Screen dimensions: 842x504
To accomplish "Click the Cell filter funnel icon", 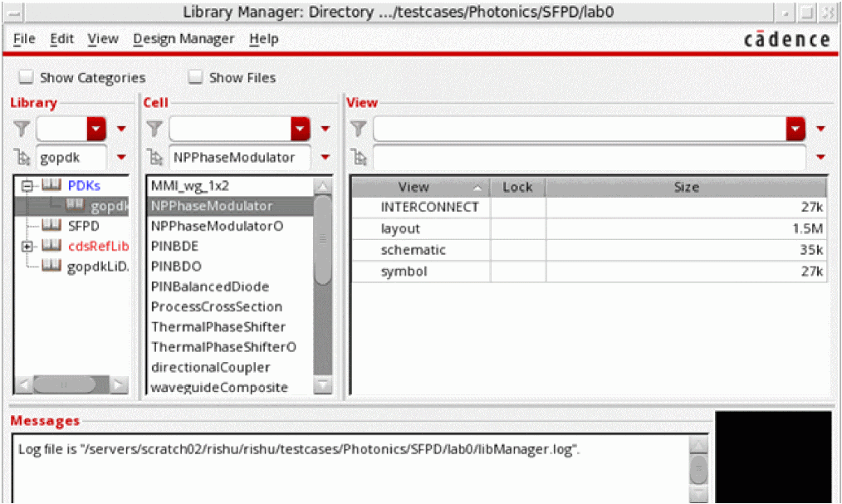I will [154, 128].
